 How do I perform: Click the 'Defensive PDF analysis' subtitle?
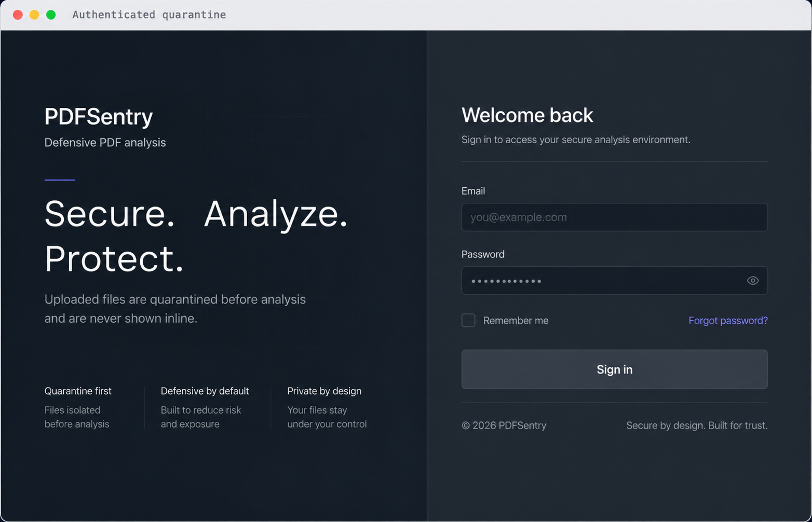105,142
